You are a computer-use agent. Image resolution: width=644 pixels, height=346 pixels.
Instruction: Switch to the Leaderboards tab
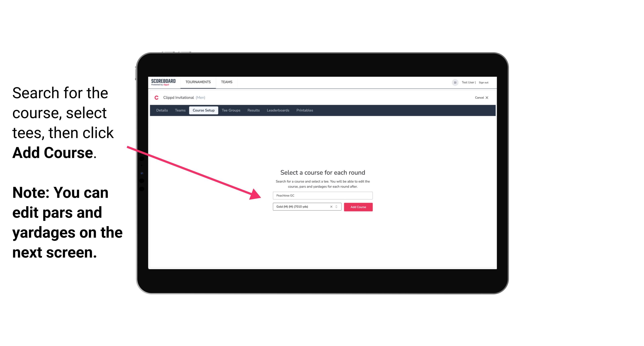[278, 110]
